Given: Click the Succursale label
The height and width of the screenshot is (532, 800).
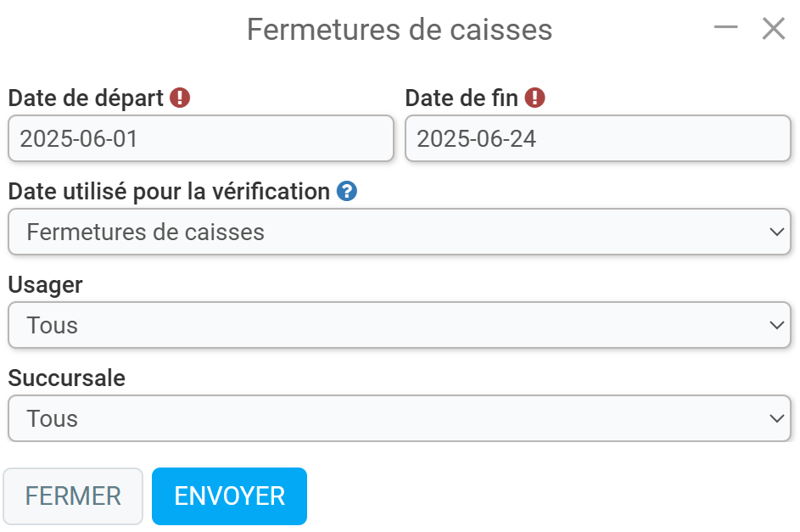Looking at the screenshot, I should click(67, 378).
